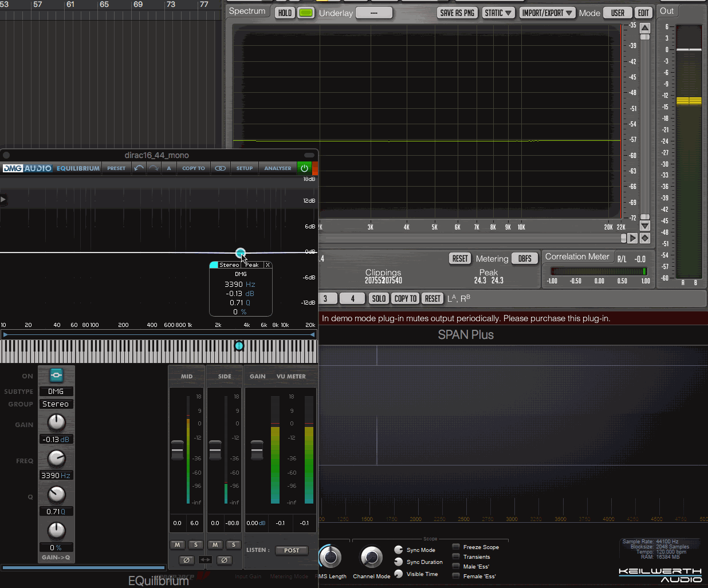708x588 pixels.
Task: Click the -0.13 dB gain input field
Action: point(56,440)
